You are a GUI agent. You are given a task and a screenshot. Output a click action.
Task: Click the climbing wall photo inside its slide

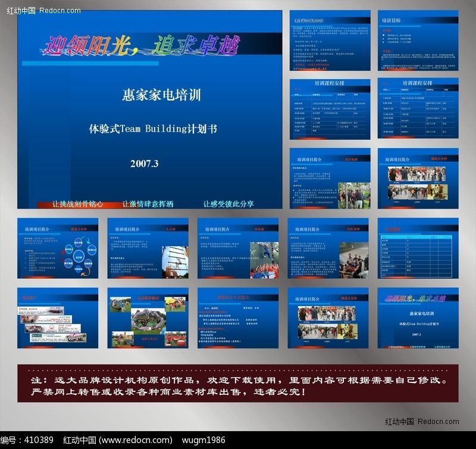[264, 260]
